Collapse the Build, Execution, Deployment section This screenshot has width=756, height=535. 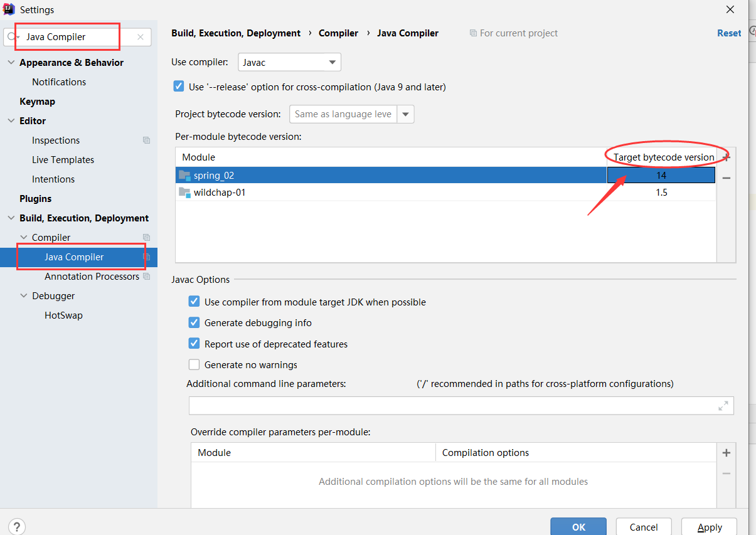[11, 218]
